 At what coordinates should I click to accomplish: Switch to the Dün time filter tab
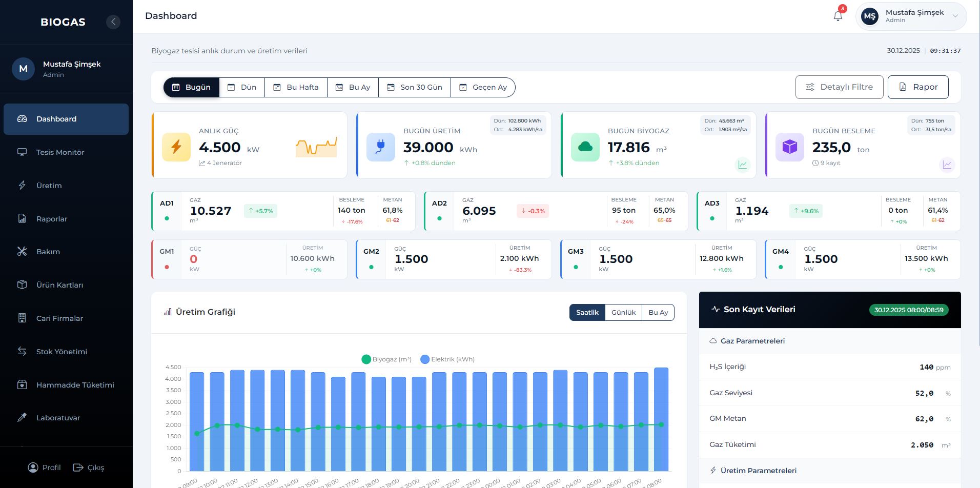click(x=242, y=87)
